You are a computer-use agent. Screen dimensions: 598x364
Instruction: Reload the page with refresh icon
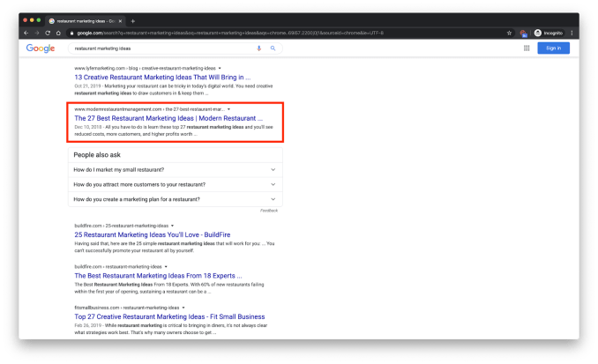click(48, 33)
